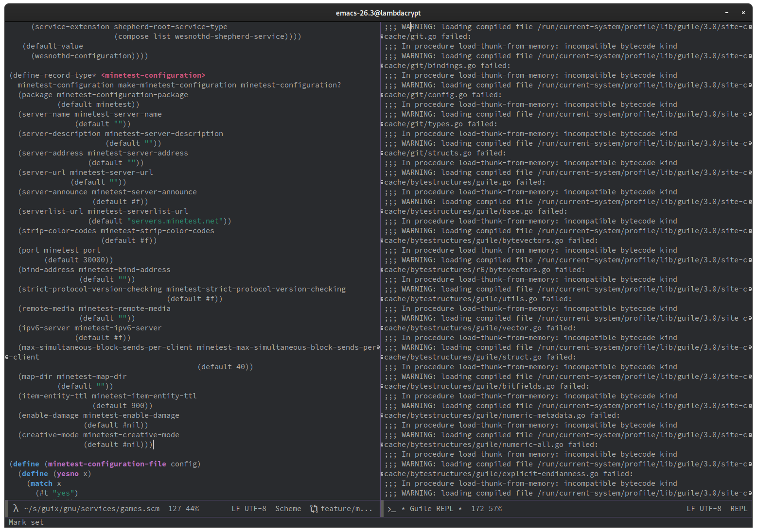The width and height of the screenshot is (757, 532).
Task: Click the '172 57%' position indicator in REPL
Action: coord(486,509)
